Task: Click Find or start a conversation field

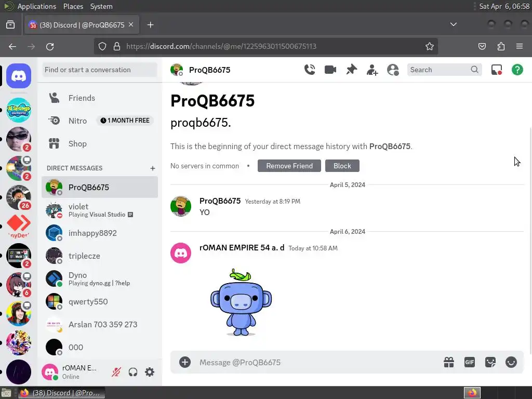Action: 100,70
